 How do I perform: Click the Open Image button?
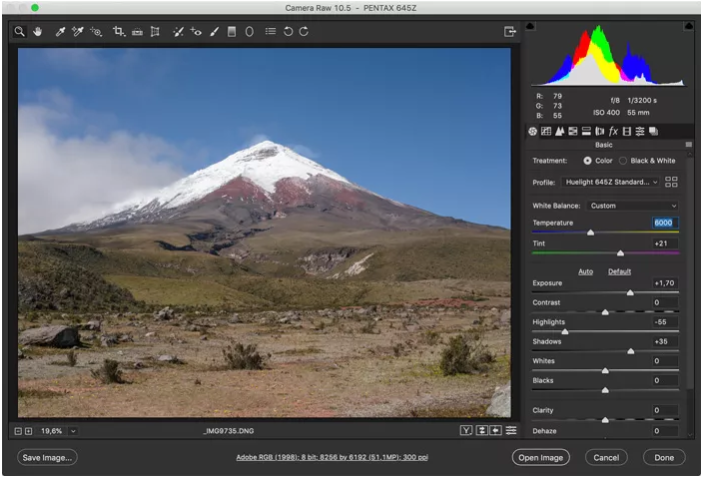541,457
